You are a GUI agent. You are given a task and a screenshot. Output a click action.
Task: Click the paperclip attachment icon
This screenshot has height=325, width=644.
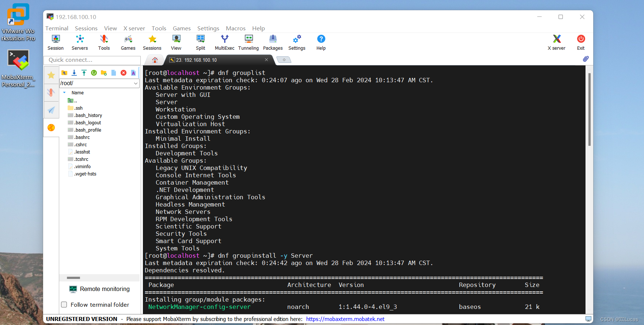[586, 59]
